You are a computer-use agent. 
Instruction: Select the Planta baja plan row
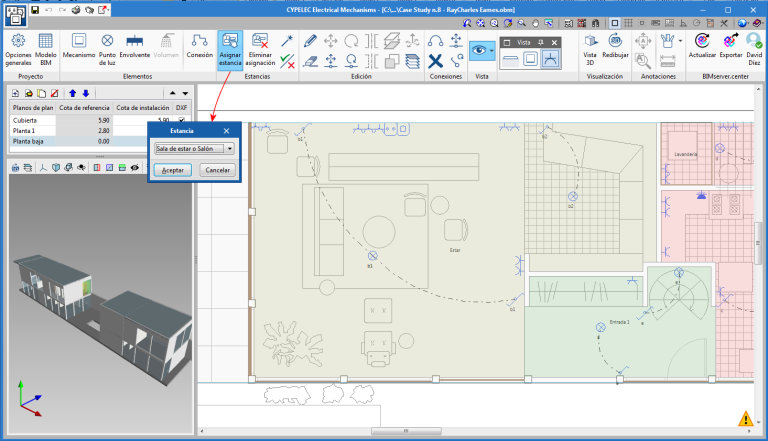pos(29,142)
